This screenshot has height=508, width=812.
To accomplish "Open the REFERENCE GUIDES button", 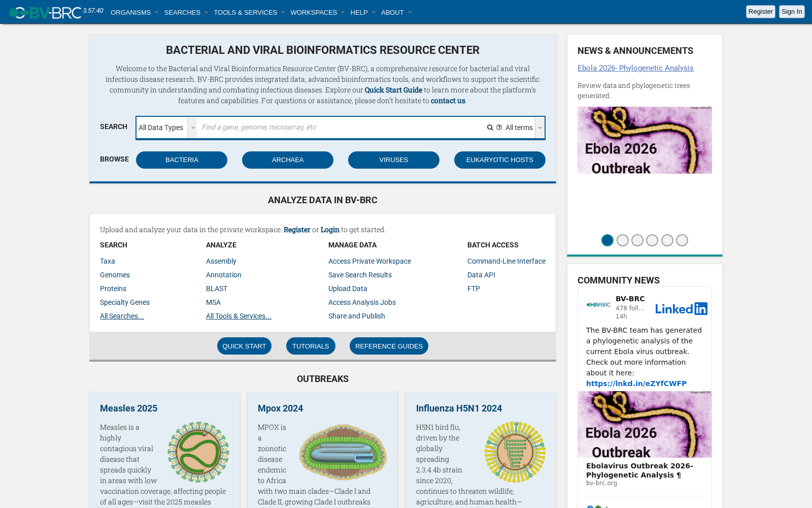I will click(389, 346).
